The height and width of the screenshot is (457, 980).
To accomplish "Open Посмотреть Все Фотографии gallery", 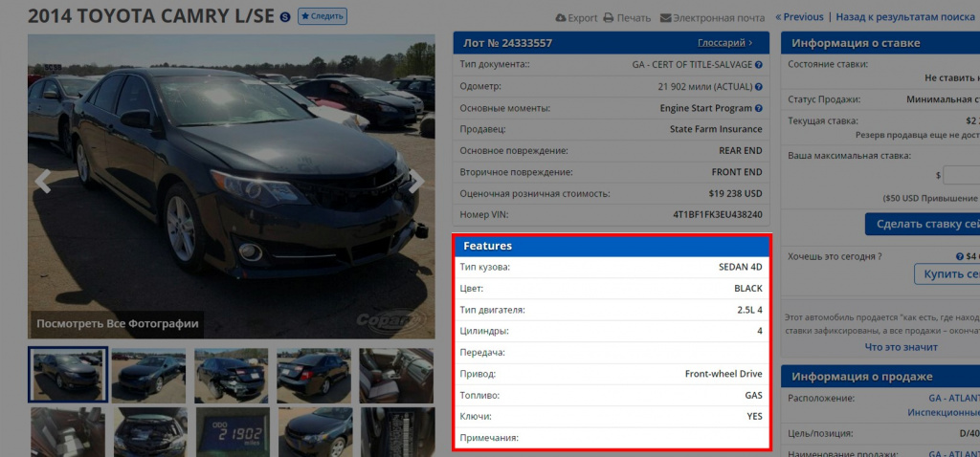I will tap(118, 324).
